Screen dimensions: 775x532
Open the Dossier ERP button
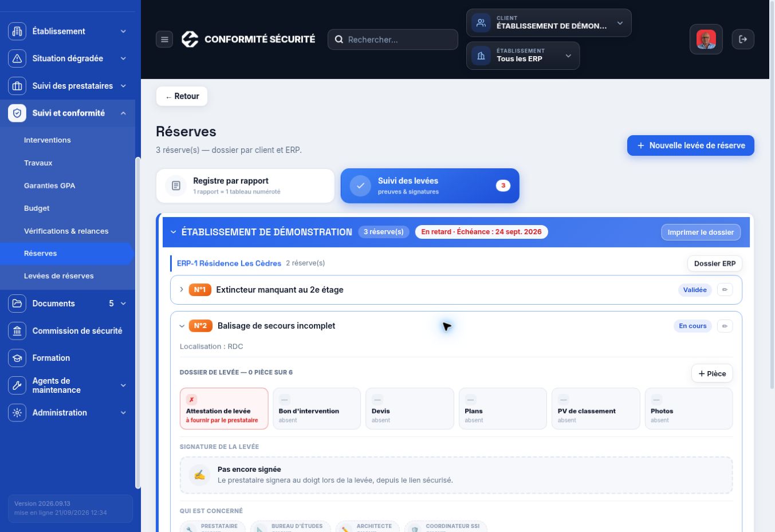(x=715, y=263)
